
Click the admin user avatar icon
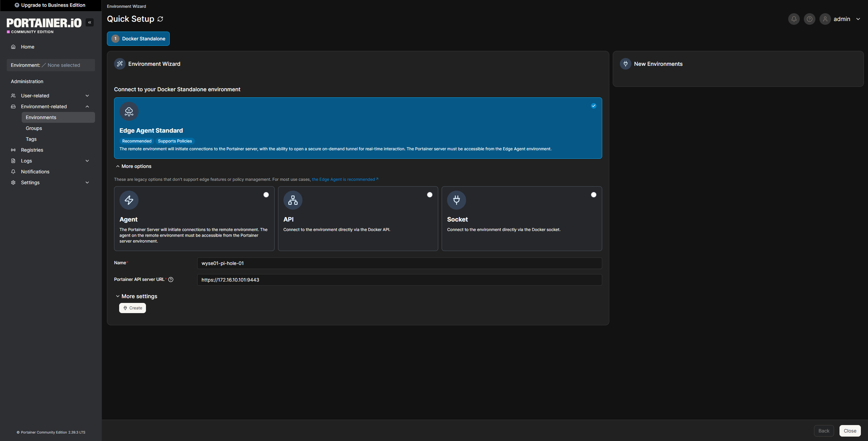coord(825,19)
